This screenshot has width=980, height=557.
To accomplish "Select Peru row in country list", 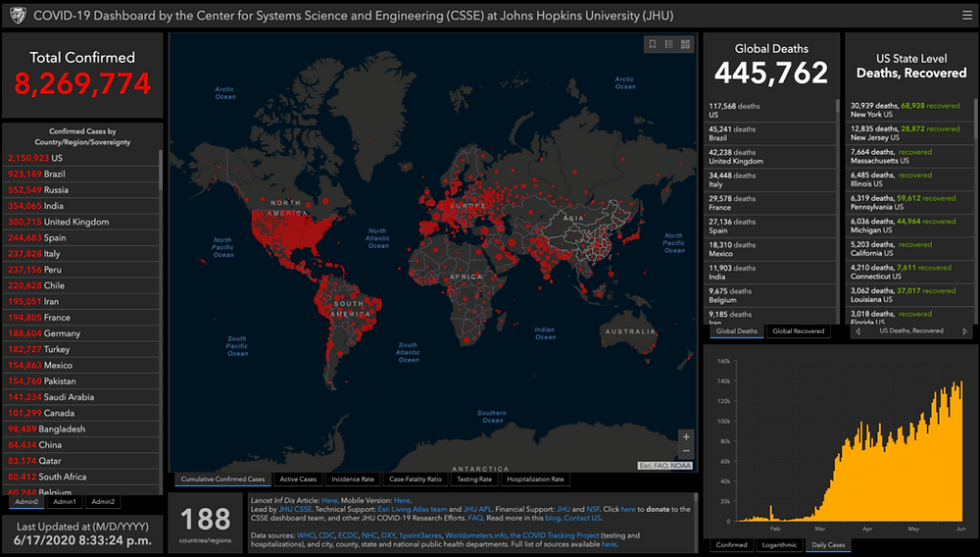I will pos(81,270).
